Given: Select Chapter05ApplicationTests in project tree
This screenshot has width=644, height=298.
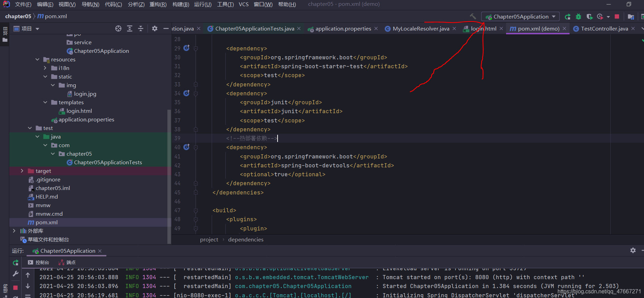Looking at the screenshot, I should click(108, 162).
